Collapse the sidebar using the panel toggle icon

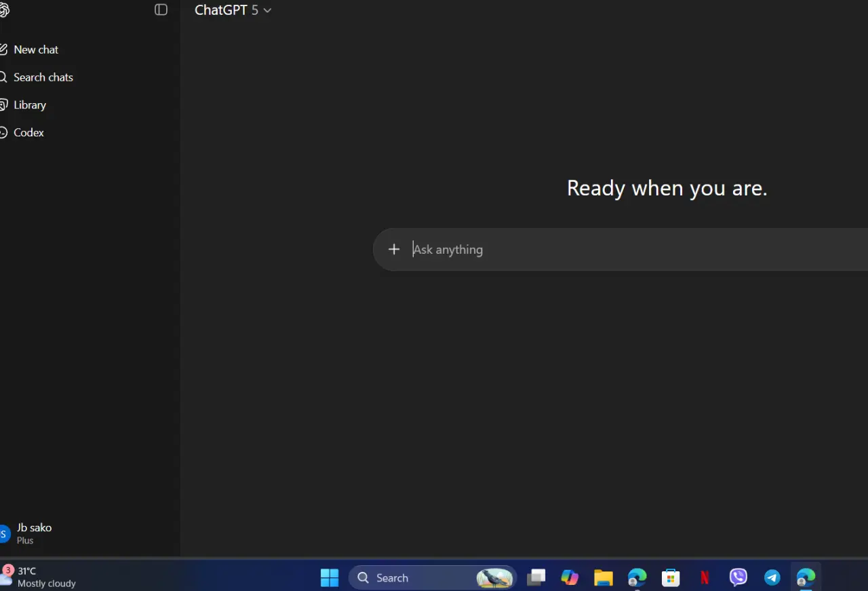pyautogui.click(x=161, y=9)
